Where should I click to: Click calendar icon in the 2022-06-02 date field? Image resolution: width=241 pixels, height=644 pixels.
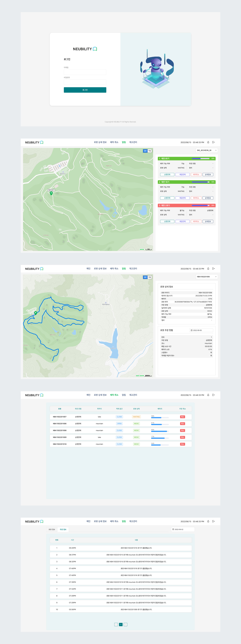[173, 529]
